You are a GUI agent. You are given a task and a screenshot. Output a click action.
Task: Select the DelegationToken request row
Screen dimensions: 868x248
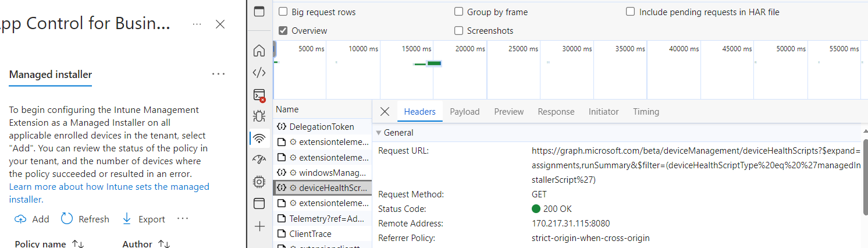click(x=322, y=127)
